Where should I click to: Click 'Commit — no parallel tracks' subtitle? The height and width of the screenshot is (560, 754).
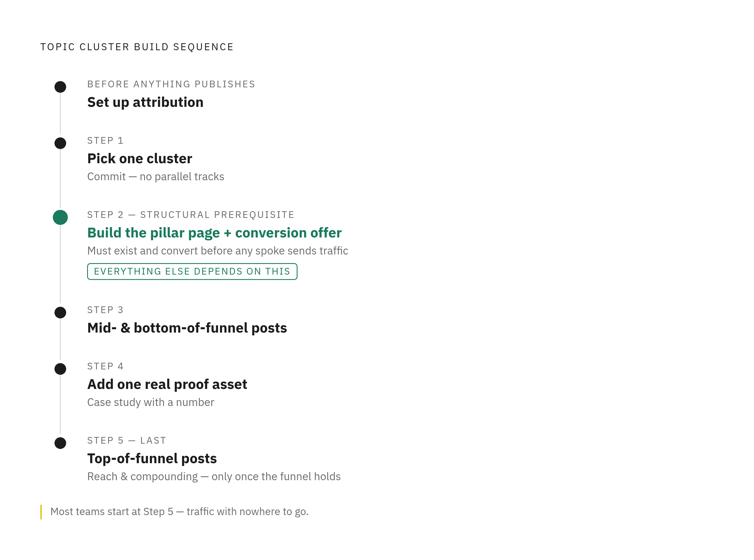point(156,177)
